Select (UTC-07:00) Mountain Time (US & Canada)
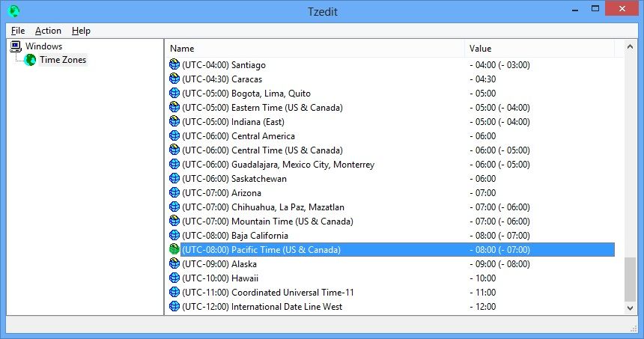Viewport: 644px width, 339px height. click(x=392, y=222)
